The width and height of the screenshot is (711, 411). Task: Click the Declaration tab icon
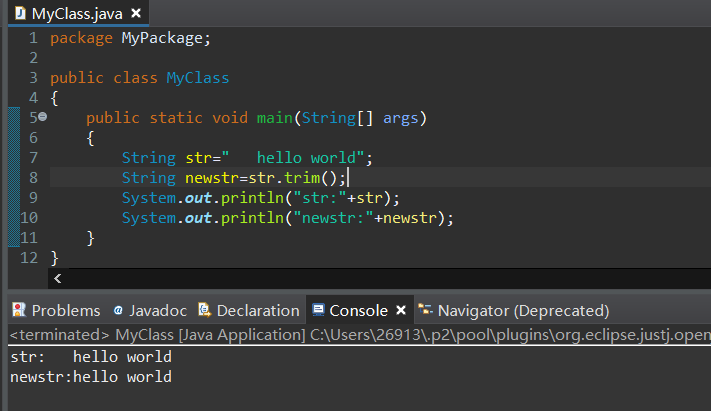(x=205, y=310)
